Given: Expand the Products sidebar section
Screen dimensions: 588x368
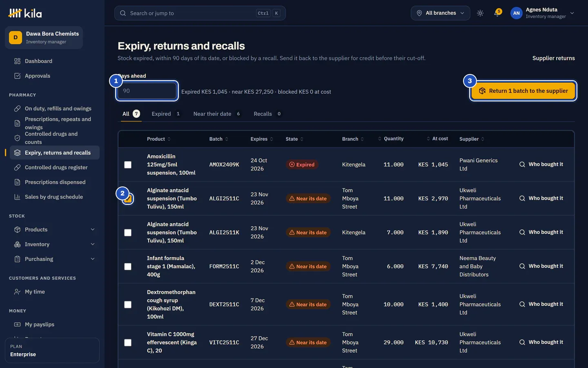Looking at the screenshot, I should tap(55, 229).
